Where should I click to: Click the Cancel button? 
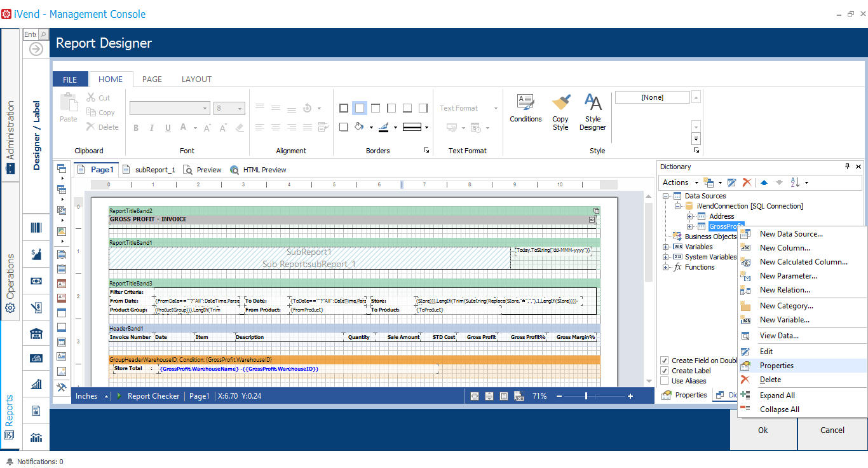[832, 430]
